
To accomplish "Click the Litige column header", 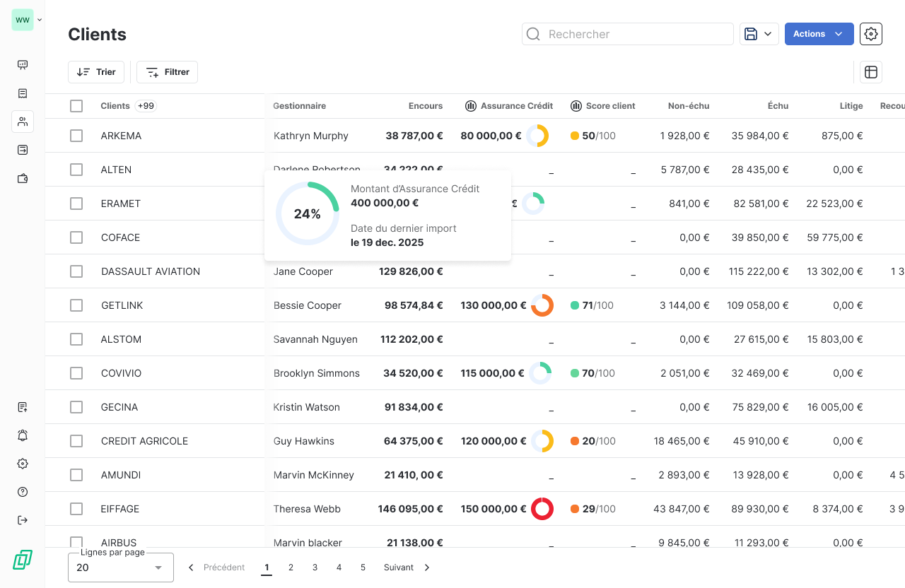I will (851, 106).
